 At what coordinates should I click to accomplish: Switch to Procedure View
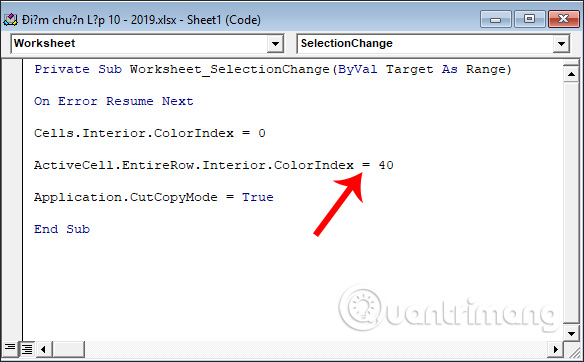tap(10, 348)
